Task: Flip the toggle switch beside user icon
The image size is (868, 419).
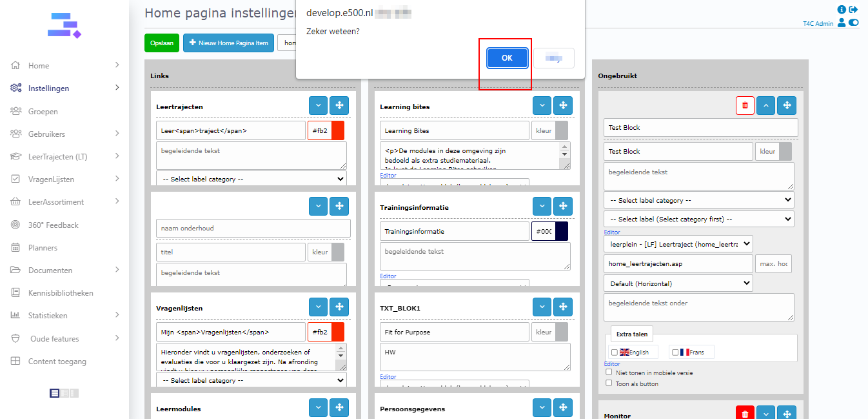Action: coord(854,23)
